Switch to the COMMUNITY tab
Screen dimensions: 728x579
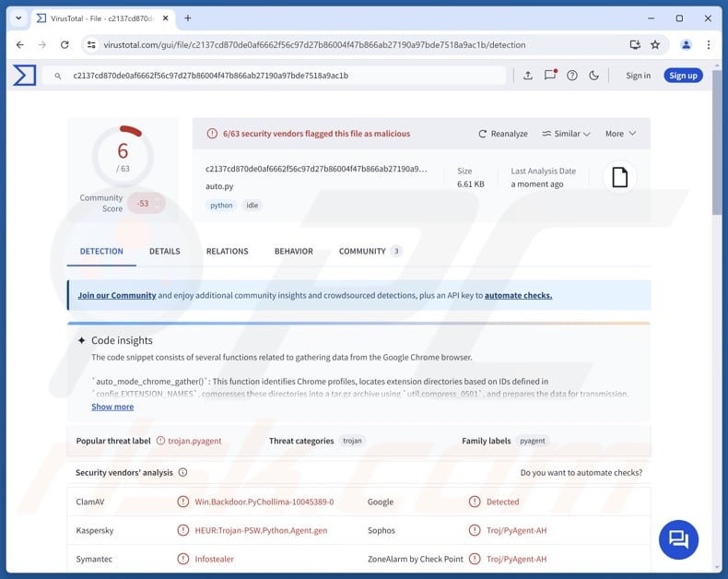[370, 252]
